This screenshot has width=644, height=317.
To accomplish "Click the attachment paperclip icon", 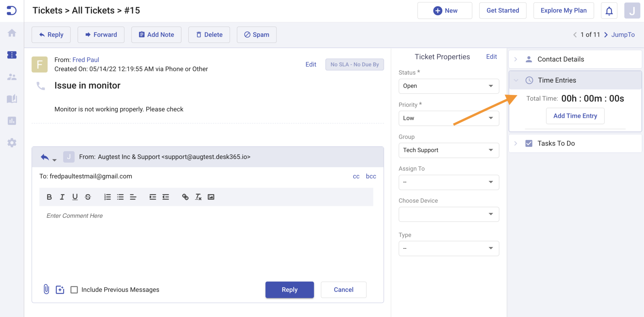I will (46, 289).
